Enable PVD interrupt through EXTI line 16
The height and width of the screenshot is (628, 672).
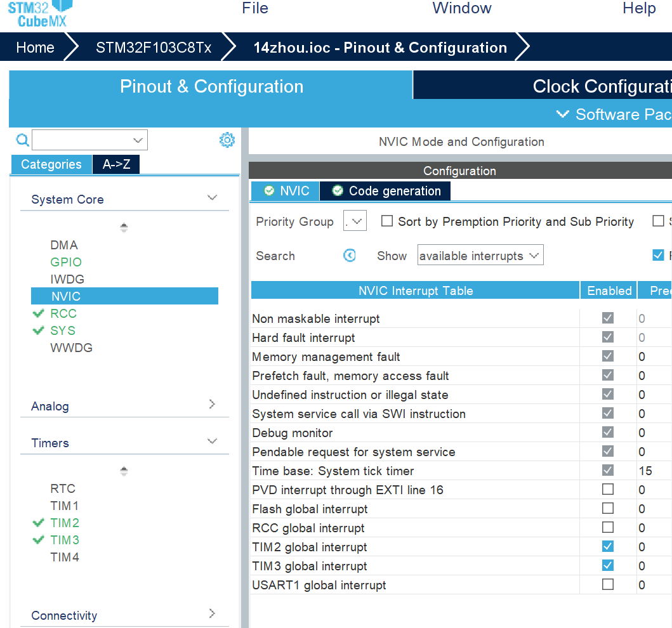tap(608, 489)
